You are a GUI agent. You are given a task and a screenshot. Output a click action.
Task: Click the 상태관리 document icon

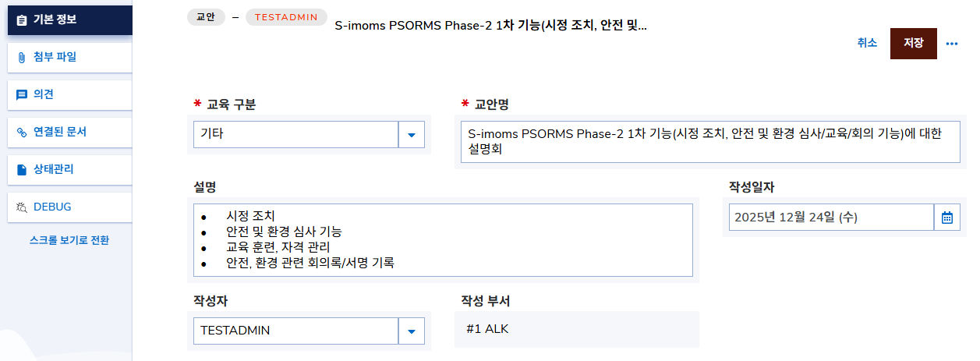click(21, 169)
